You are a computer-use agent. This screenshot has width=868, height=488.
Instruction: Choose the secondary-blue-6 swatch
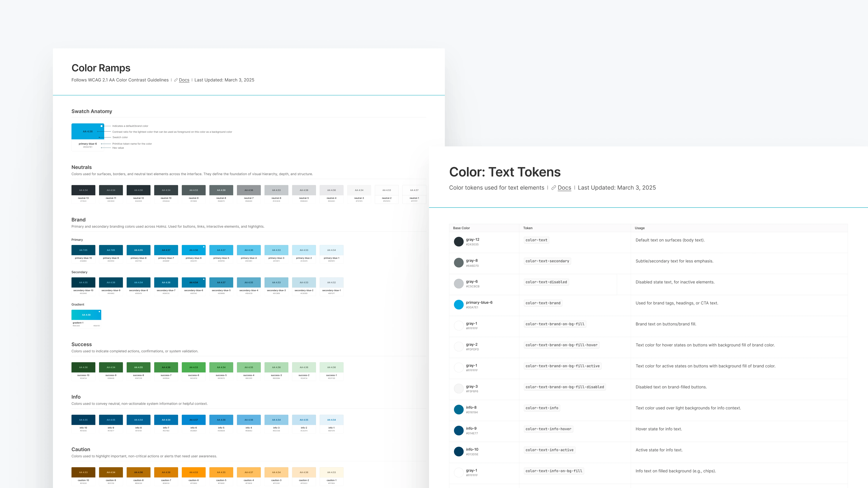(194, 287)
